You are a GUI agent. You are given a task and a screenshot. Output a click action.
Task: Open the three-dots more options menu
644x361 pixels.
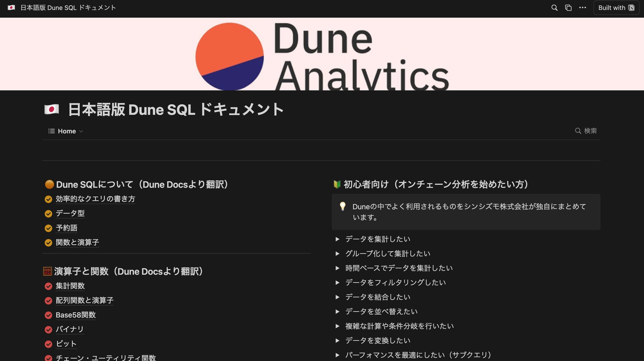click(582, 8)
